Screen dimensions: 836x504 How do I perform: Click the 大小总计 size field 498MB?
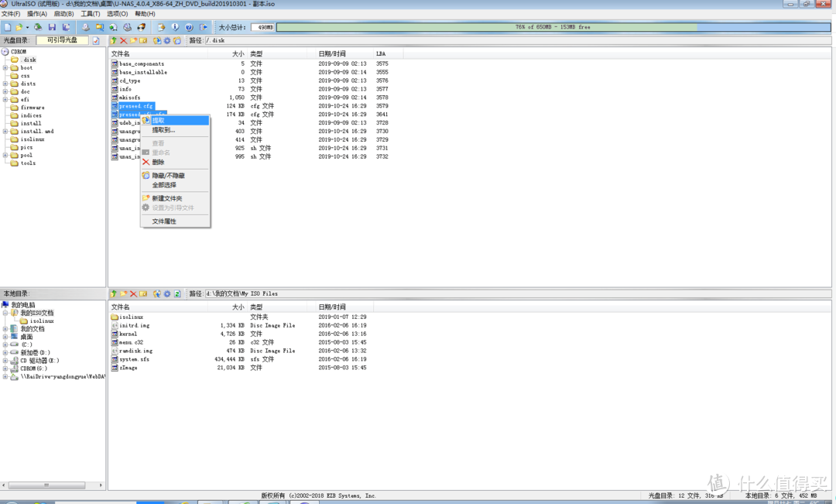pos(262,27)
